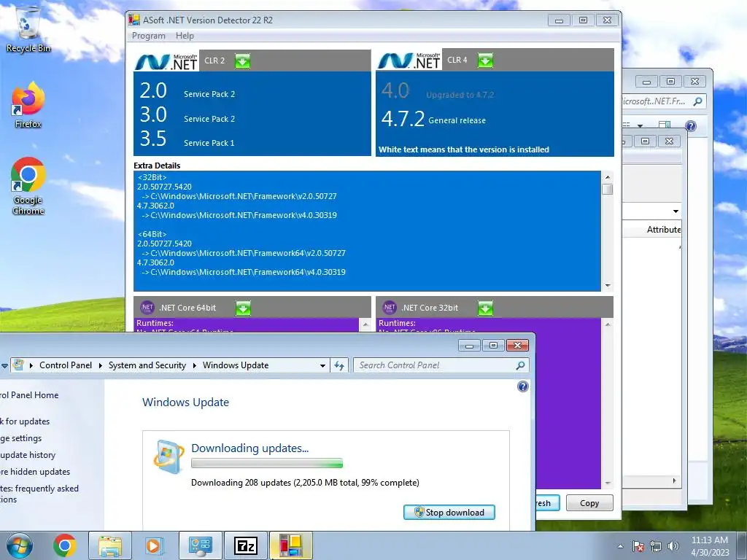Open the Control Panel taskbar button

200,545
